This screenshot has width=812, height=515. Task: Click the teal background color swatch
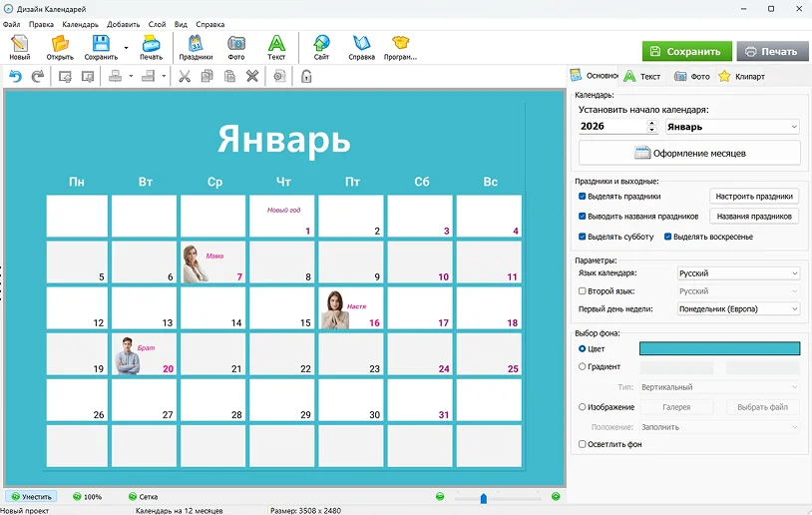(x=718, y=348)
